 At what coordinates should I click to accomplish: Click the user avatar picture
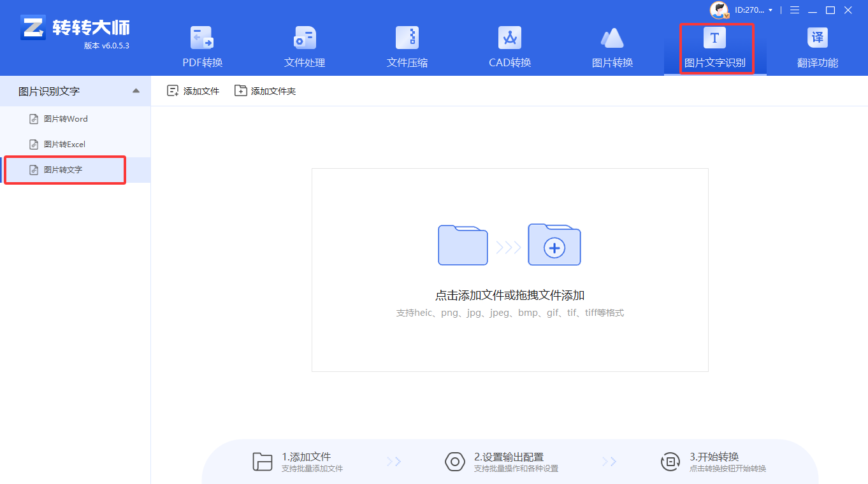(x=719, y=10)
